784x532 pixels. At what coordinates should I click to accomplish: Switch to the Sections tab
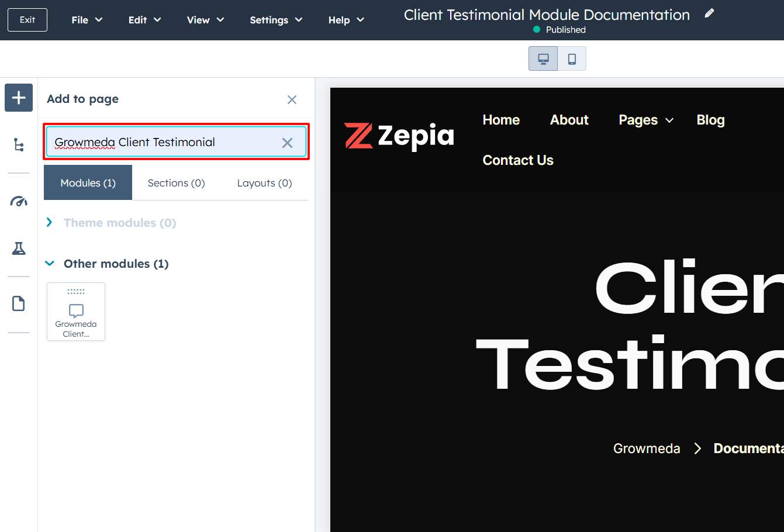click(x=176, y=183)
